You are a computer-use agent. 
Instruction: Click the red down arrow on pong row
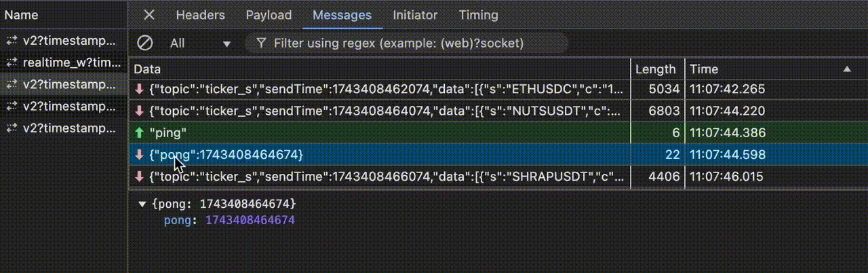[x=140, y=156]
